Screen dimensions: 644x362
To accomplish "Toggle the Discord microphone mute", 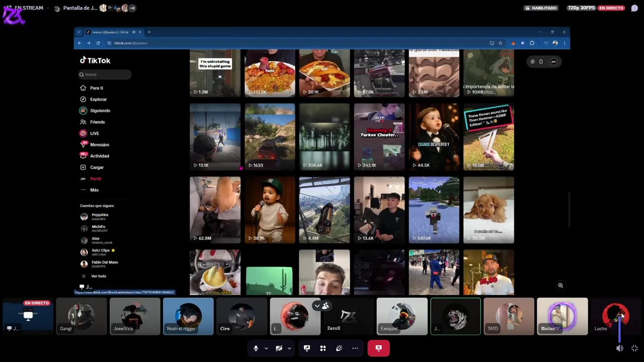I will point(256,348).
